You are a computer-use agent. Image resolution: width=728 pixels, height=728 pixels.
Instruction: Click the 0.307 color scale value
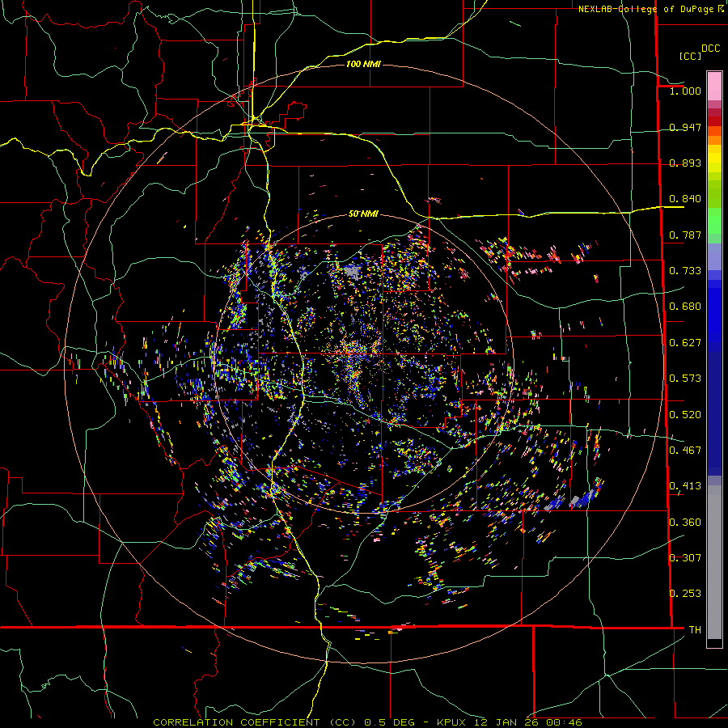tap(685, 558)
